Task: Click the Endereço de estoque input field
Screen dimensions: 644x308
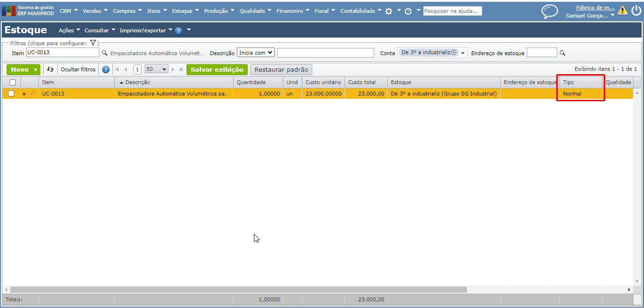Action: pos(541,53)
